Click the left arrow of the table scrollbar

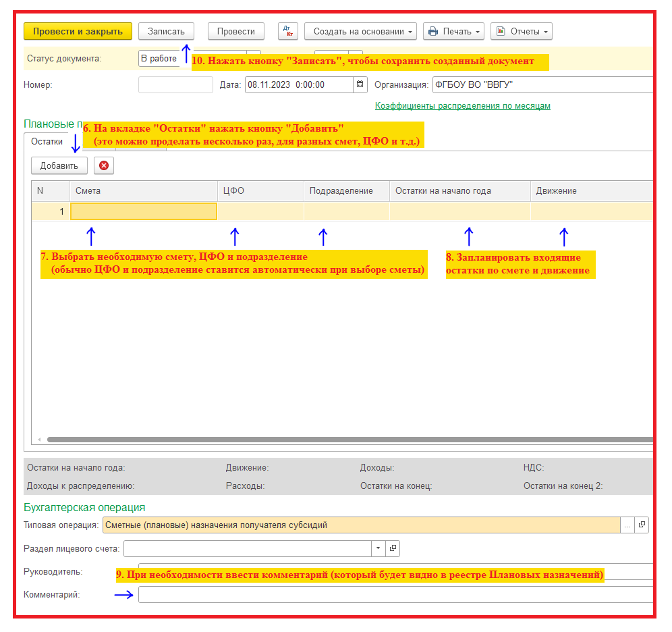(x=39, y=440)
